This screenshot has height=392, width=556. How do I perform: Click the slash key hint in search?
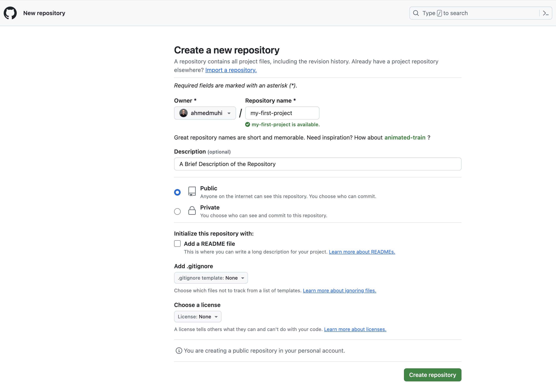tap(439, 13)
